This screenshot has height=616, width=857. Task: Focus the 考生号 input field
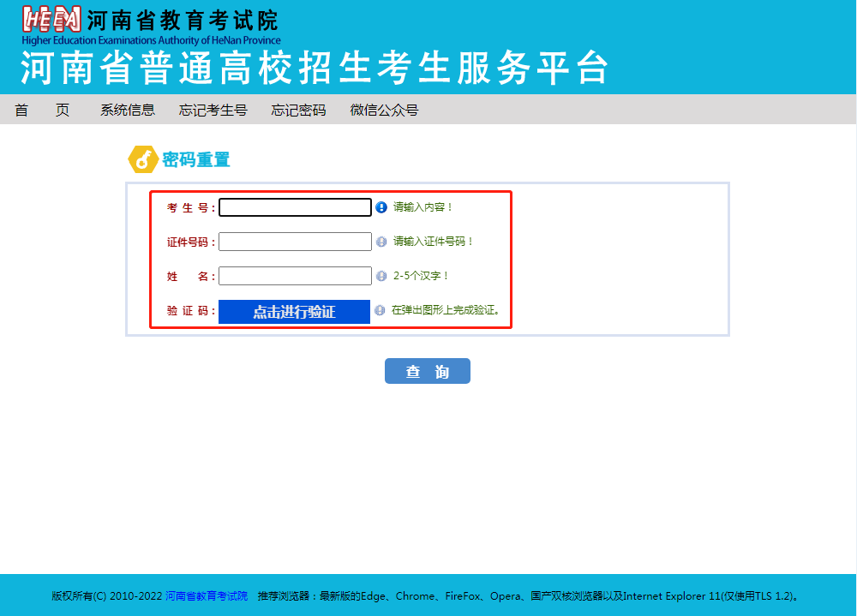(x=295, y=207)
